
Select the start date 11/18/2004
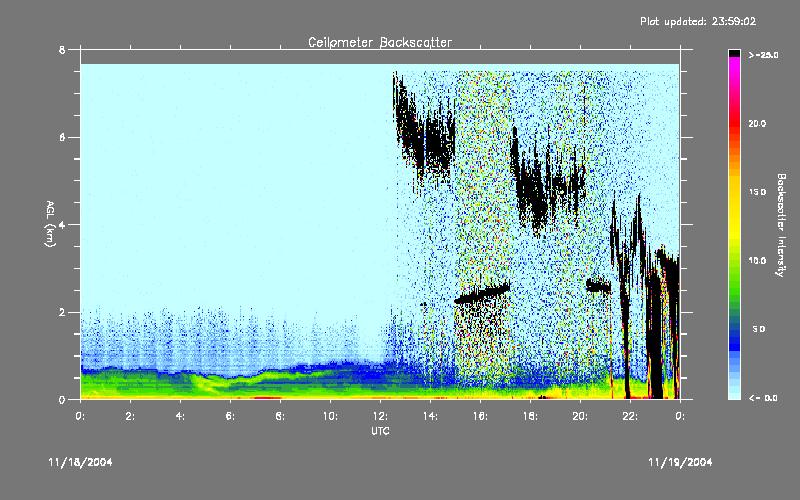pyautogui.click(x=80, y=462)
